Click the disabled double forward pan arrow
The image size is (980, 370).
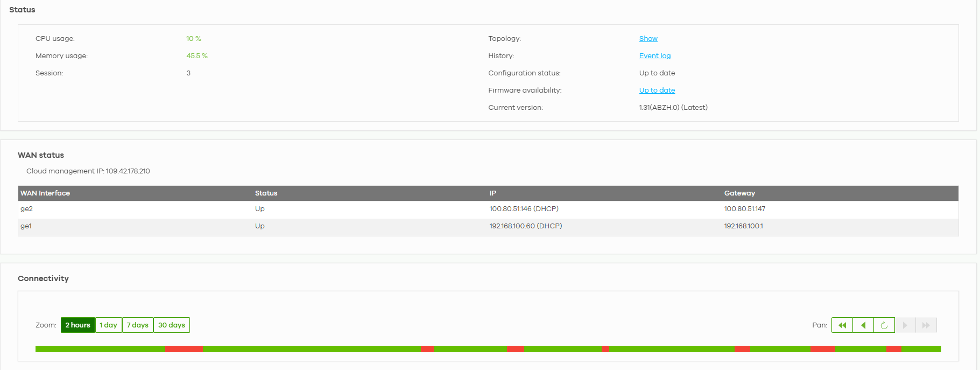(926, 325)
